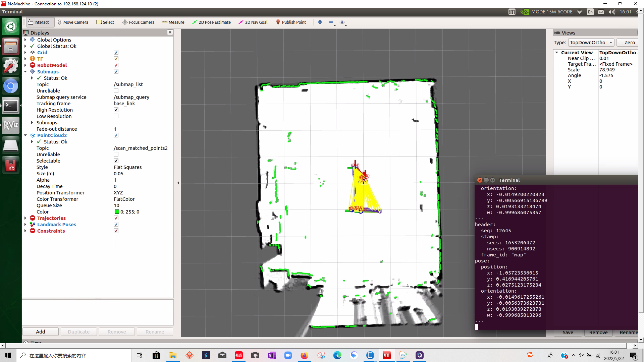Screen dimensions: 644x362
Task: Select the Move Camera tool
Action: (x=72, y=22)
